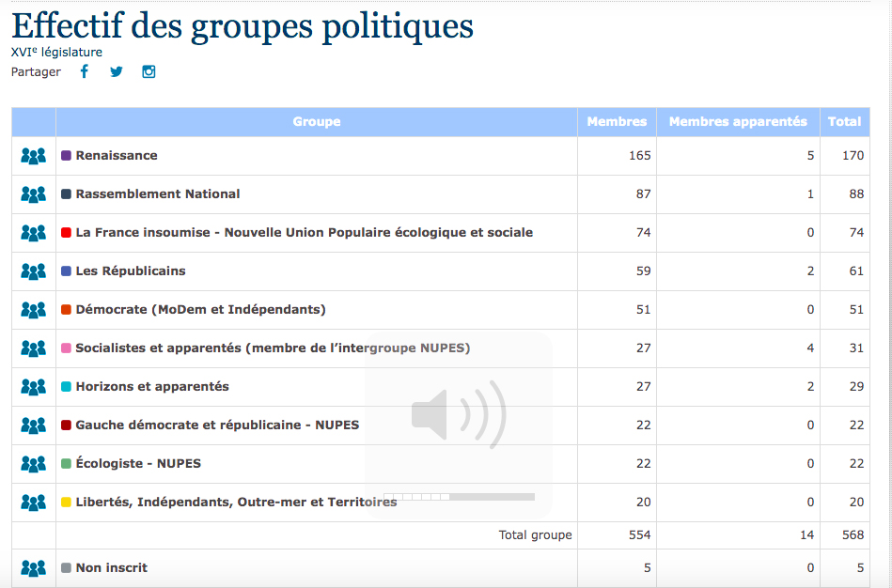Image resolution: width=892 pixels, height=588 pixels.
Task: Click the Membres column header
Action: (x=618, y=122)
